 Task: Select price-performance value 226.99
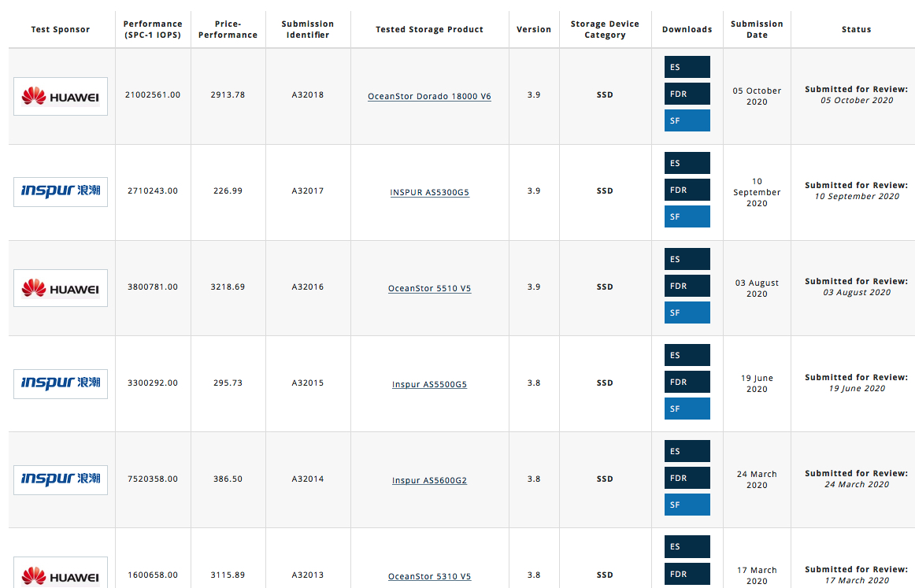click(x=228, y=190)
